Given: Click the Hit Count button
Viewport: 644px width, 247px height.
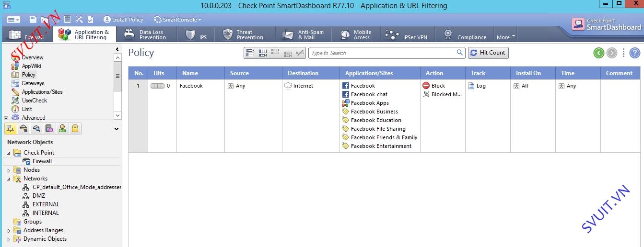Looking at the screenshot, I should [x=488, y=53].
